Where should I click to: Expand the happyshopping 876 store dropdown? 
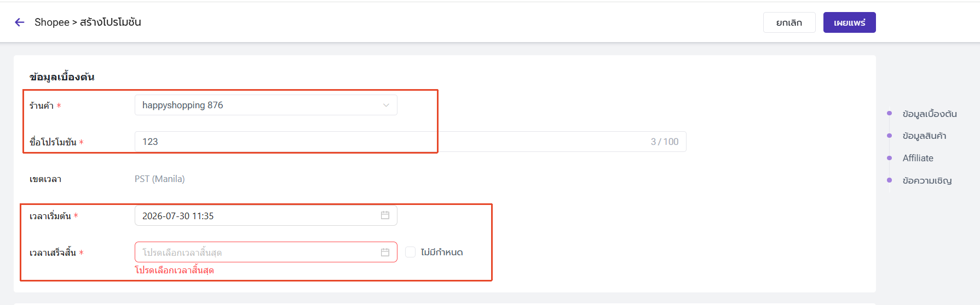click(266, 105)
